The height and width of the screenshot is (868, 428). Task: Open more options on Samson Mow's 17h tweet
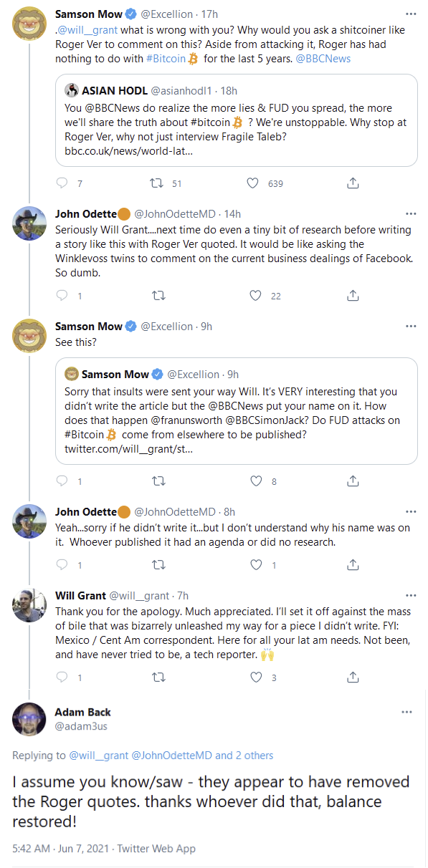click(x=410, y=14)
